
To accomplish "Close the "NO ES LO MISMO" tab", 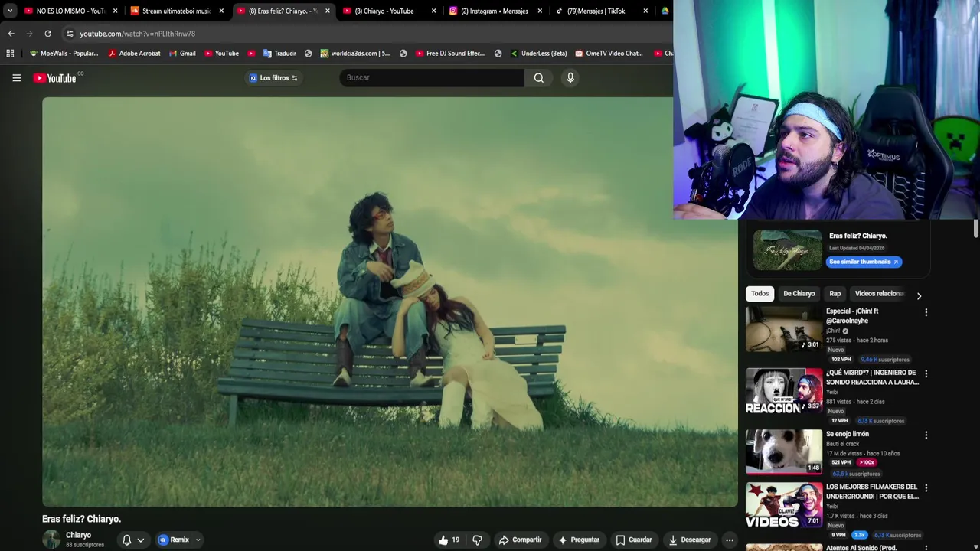I will pyautogui.click(x=116, y=11).
